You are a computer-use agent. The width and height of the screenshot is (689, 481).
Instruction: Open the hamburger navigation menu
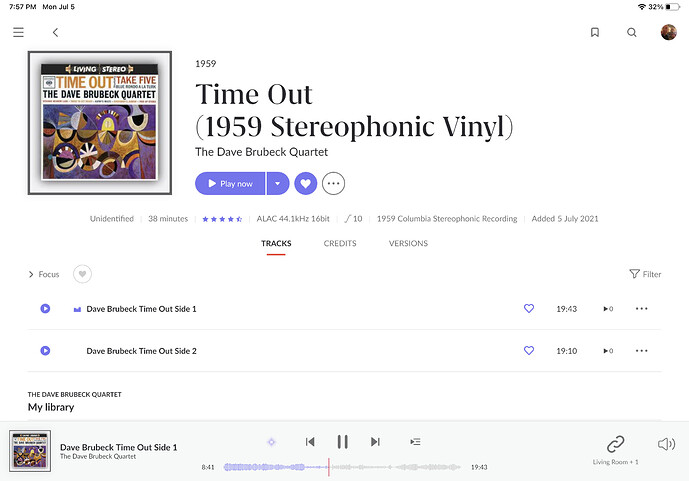(18, 32)
